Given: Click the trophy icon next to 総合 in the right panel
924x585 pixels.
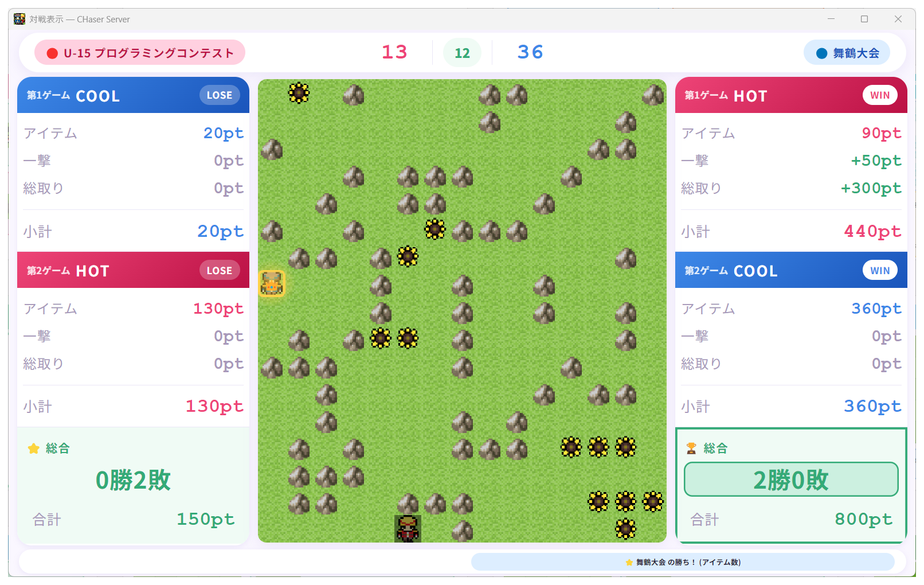Looking at the screenshot, I should [x=691, y=448].
